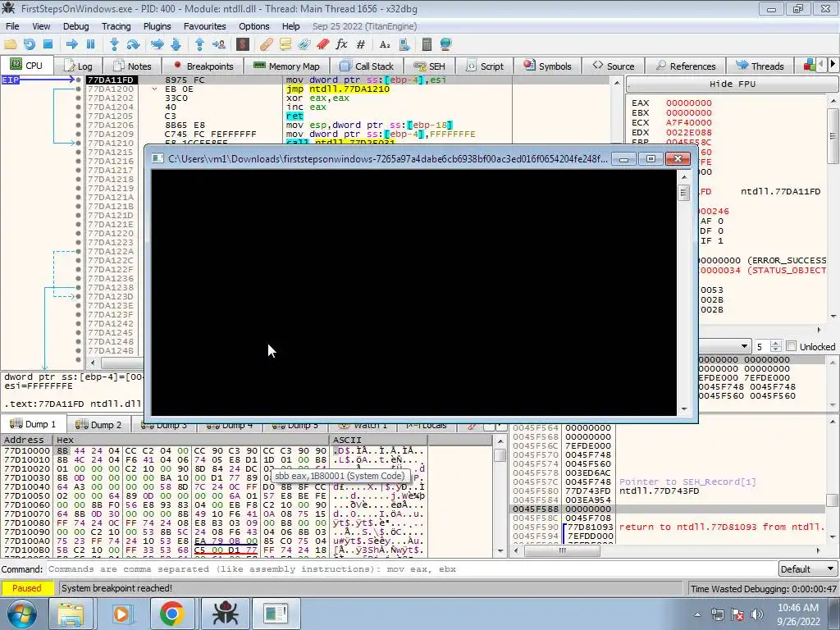Execute till return with up-arrow icon
The image size is (840, 630).
[199, 44]
